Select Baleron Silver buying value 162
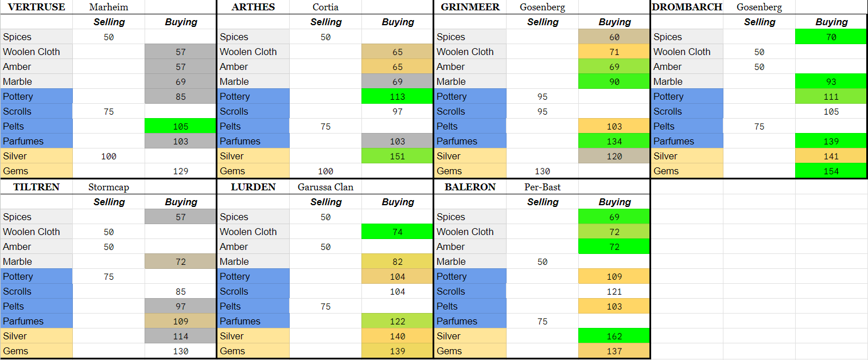The height and width of the screenshot is (360, 868). tap(614, 336)
